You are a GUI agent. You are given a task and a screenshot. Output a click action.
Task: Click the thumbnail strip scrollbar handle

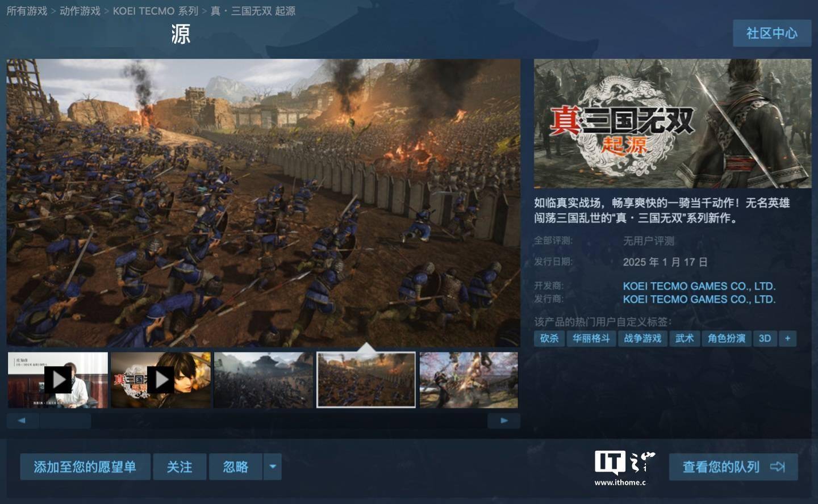click(65, 421)
